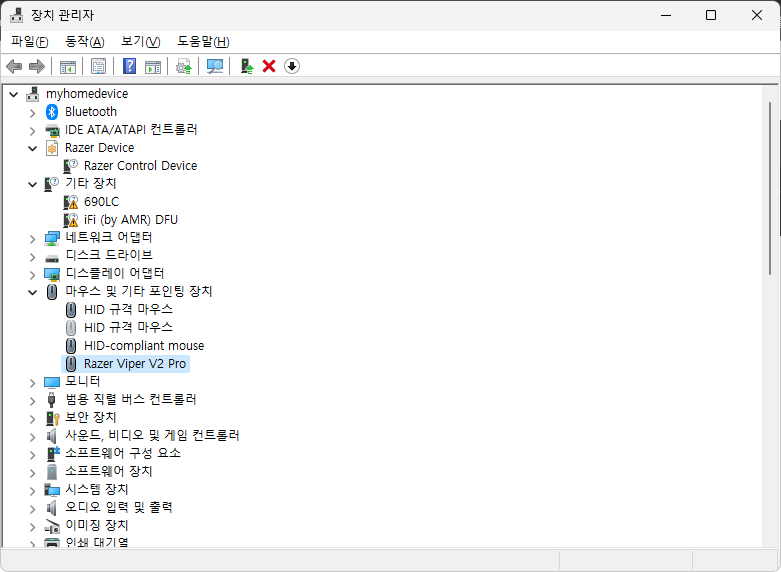Open the 도움말(H) menu

(203, 42)
